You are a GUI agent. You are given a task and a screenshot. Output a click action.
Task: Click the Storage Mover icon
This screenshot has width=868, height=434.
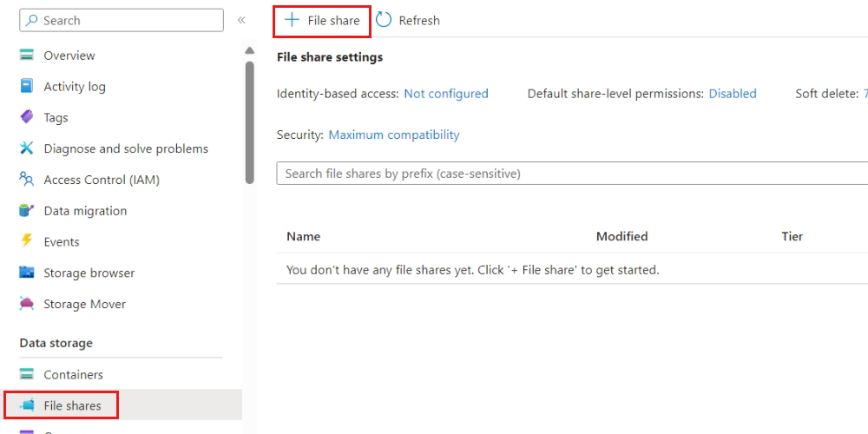point(27,304)
